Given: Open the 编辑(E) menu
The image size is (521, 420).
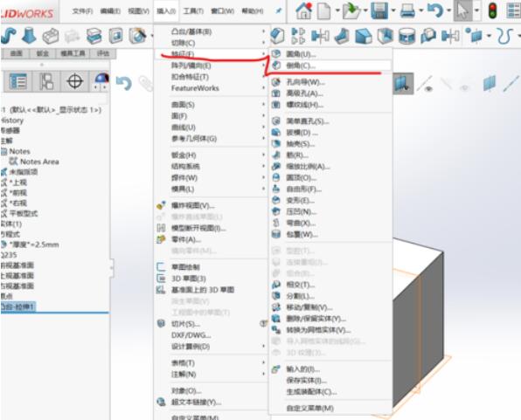Looking at the screenshot, I should [110, 11].
